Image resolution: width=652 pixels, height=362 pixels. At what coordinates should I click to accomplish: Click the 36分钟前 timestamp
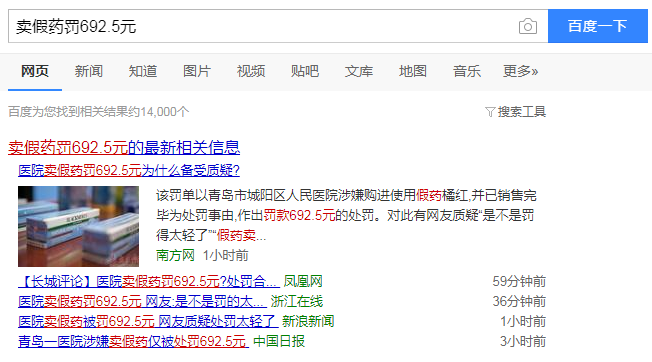[519, 301]
